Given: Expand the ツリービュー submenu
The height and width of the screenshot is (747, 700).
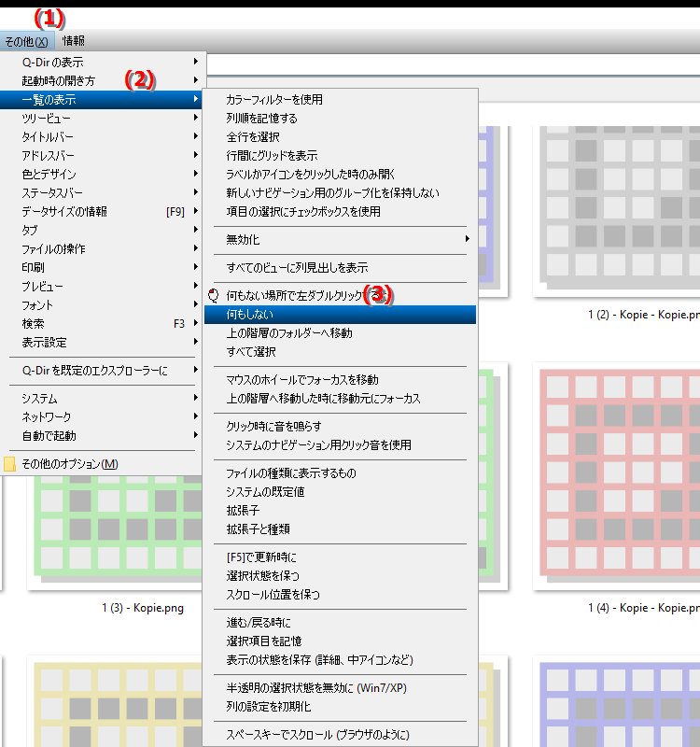Looking at the screenshot, I should coord(101,119).
